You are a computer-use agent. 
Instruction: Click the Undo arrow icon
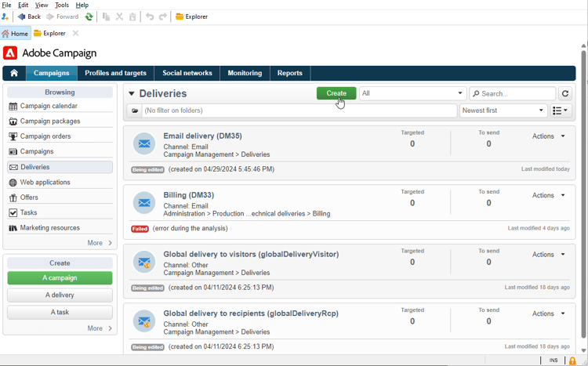point(150,17)
